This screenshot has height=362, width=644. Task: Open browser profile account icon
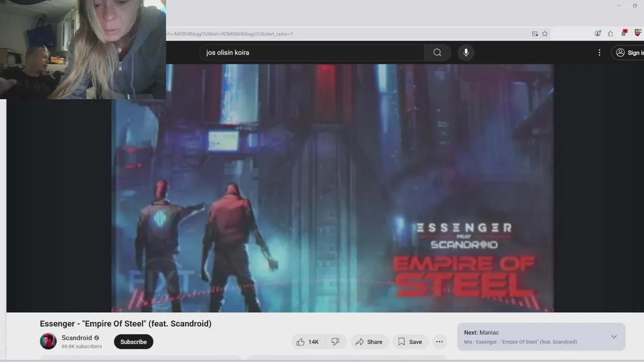coord(598,34)
